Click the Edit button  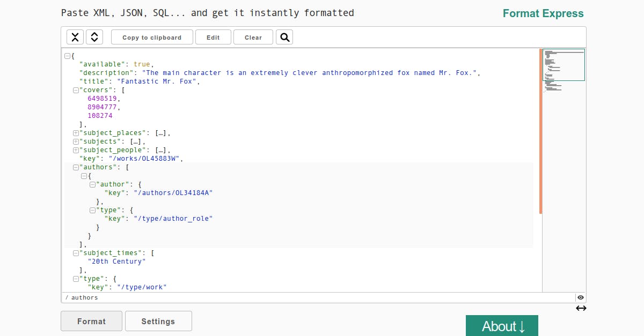coord(213,37)
